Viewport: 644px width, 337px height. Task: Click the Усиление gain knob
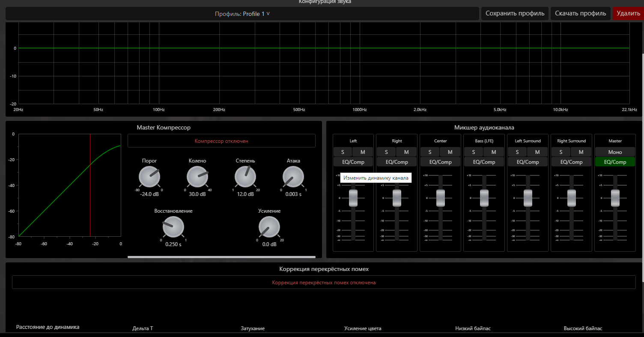click(x=269, y=227)
